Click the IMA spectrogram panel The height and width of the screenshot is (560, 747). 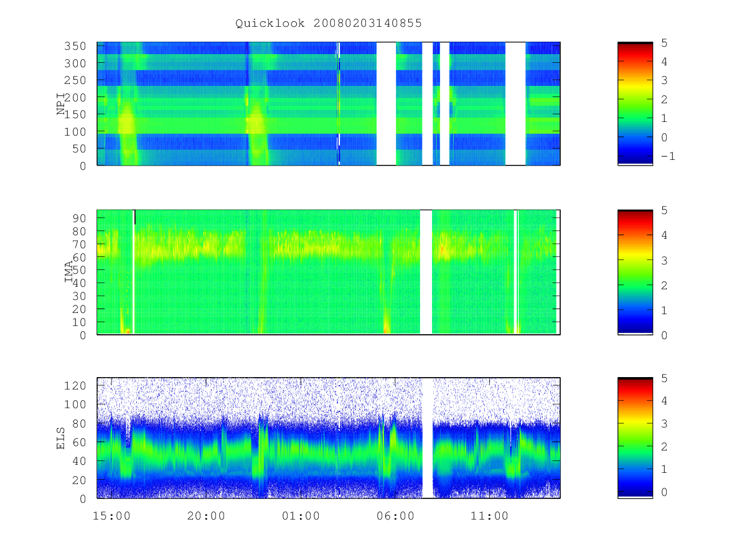pos(329,272)
